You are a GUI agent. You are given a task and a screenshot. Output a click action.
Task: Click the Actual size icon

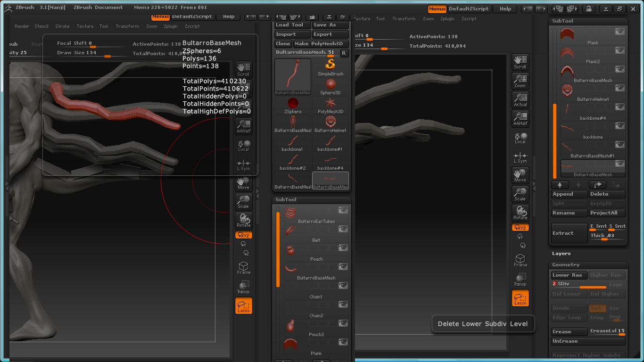[x=520, y=99]
